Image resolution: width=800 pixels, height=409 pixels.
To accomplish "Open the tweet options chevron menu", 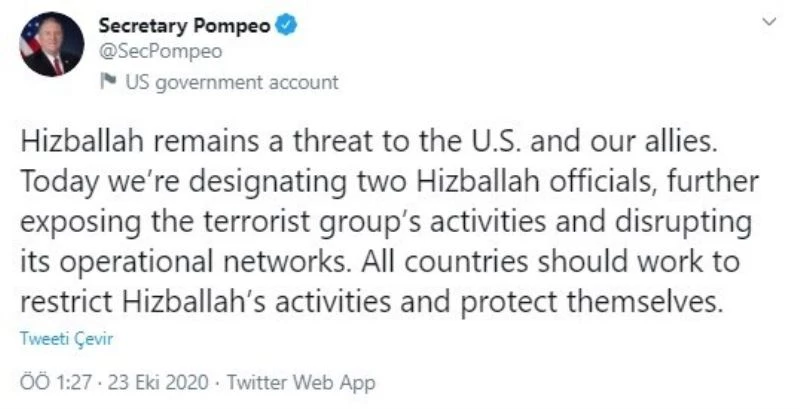I will click(767, 22).
